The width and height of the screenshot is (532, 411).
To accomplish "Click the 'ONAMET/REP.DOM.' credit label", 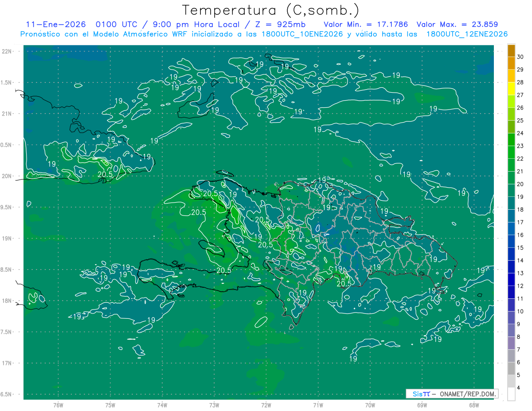I will tap(469, 394).
